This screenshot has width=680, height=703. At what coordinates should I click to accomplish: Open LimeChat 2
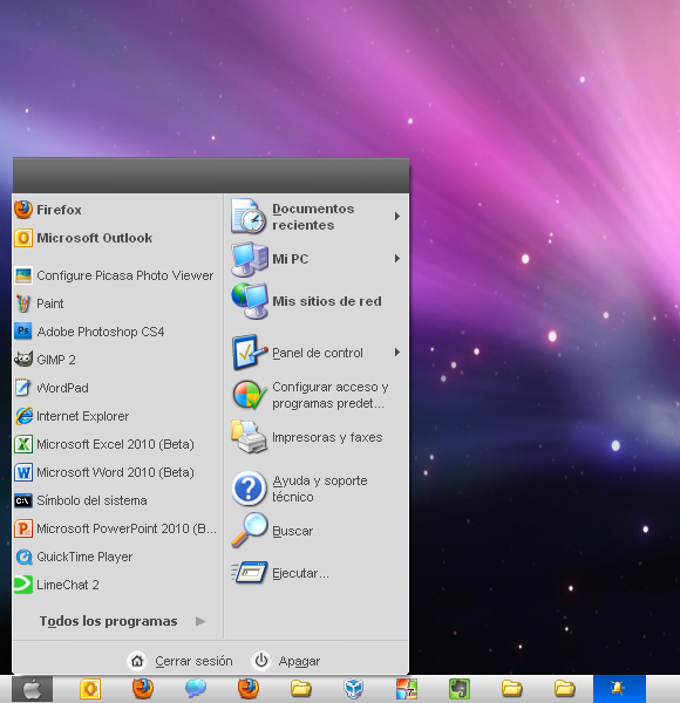pyautogui.click(x=67, y=585)
